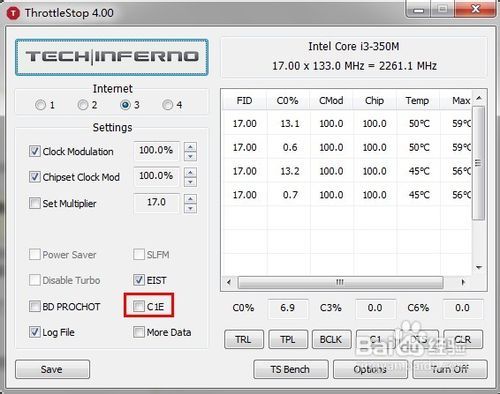The width and height of the screenshot is (500, 394).
Task: Minimize the ThrottleStop window
Action: coord(419,9)
